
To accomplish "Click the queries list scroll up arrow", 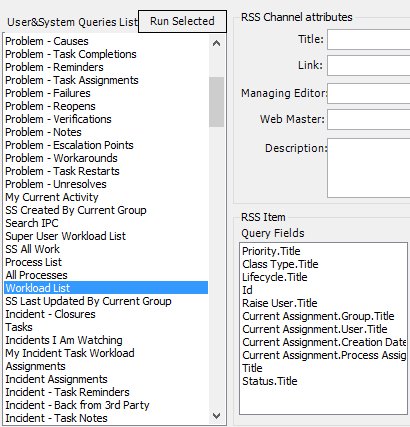I will coord(216,43).
